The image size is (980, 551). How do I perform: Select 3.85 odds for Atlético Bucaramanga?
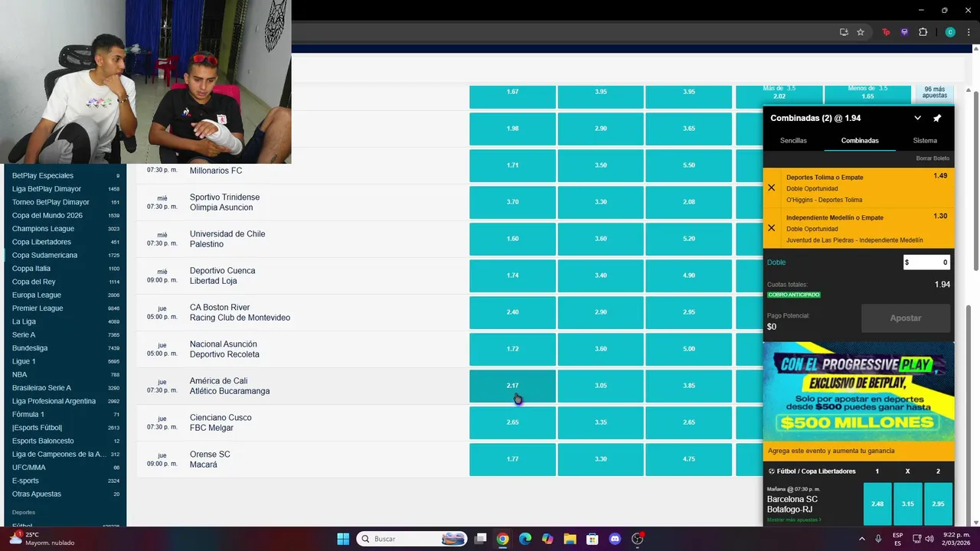689,386
